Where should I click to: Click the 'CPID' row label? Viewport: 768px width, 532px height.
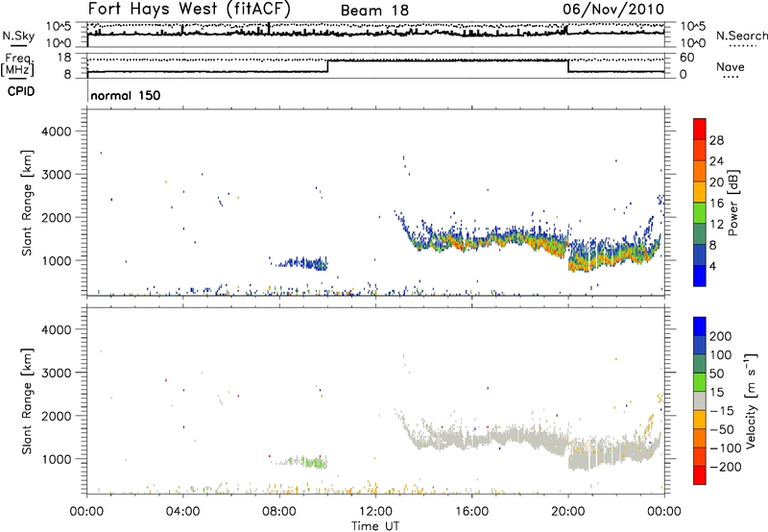pos(21,91)
